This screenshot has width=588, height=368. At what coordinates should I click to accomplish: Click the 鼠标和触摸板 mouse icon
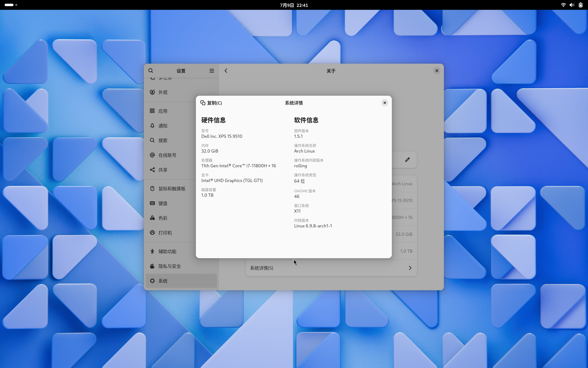point(152,189)
